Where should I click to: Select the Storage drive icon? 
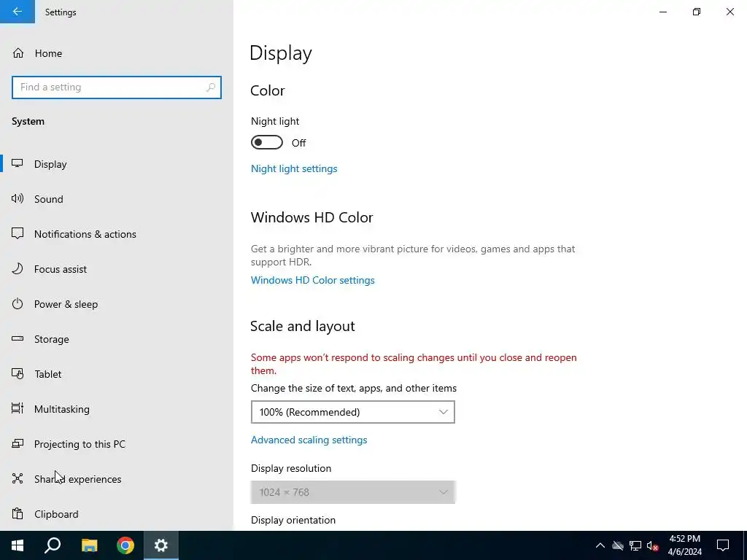(x=18, y=338)
